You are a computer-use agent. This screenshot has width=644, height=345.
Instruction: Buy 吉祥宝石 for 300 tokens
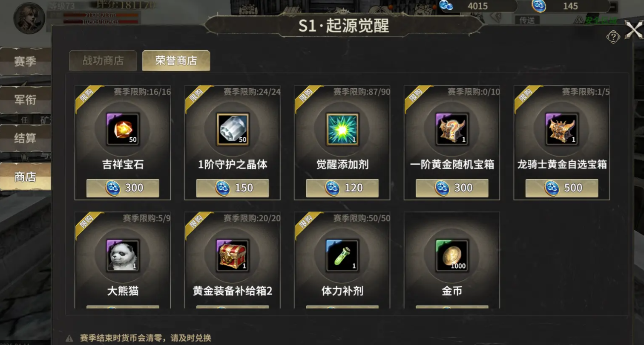[x=123, y=188]
